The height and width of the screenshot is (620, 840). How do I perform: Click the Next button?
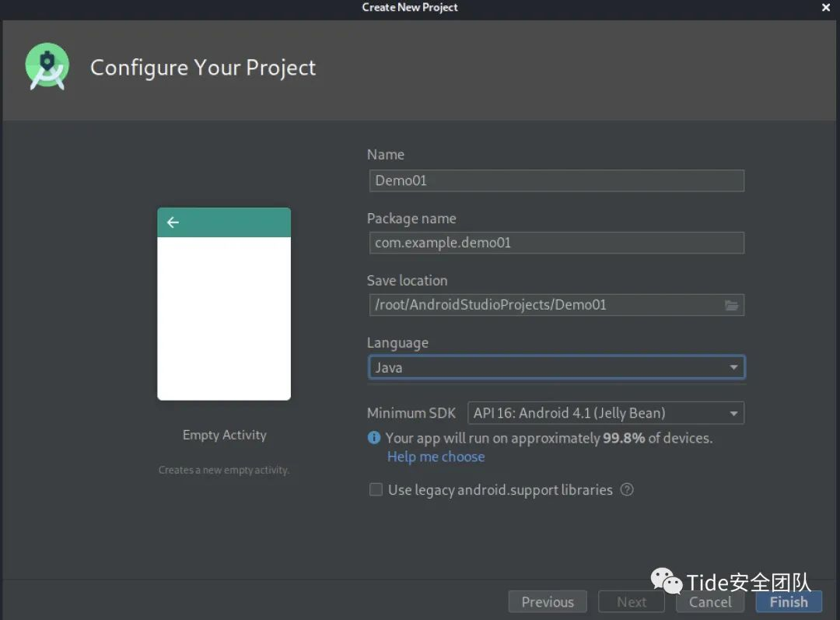(x=632, y=602)
